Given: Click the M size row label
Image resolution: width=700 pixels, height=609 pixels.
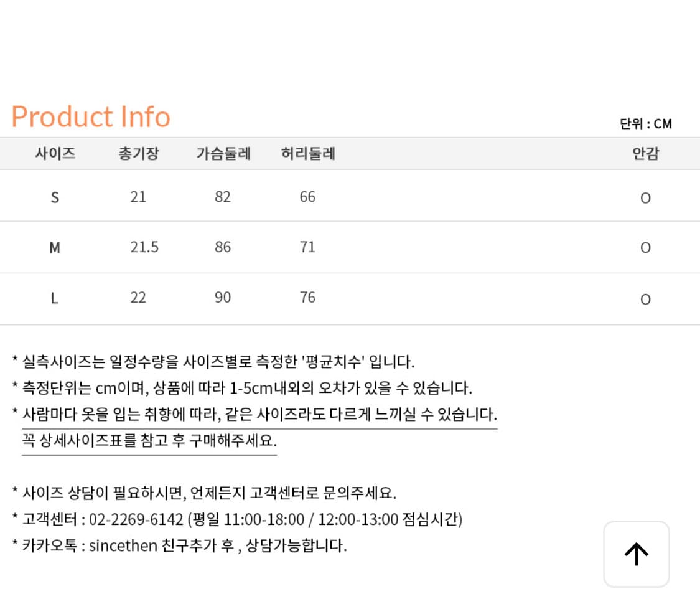Looking at the screenshot, I should (55, 248).
